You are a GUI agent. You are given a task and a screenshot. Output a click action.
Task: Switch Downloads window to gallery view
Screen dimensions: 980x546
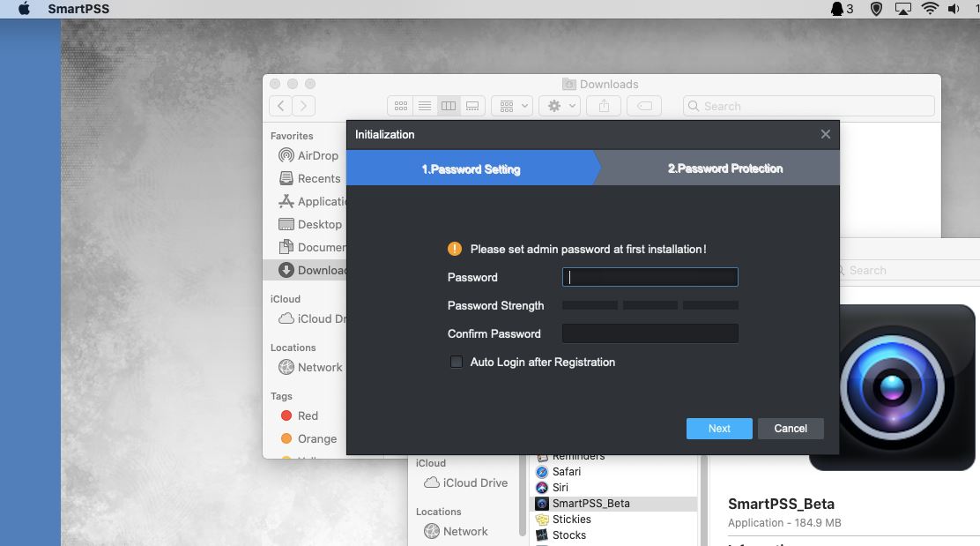tap(472, 106)
